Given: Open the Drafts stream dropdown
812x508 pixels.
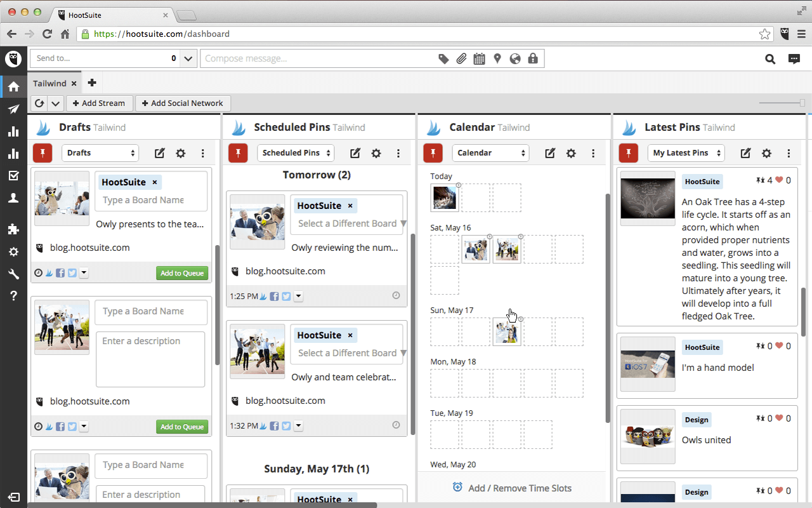Looking at the screenshot, I should [x=100, y=153].
